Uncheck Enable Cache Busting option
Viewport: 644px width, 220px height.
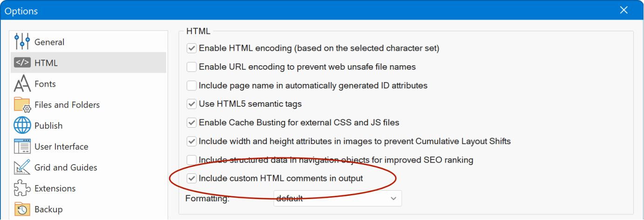click(191, 123)
